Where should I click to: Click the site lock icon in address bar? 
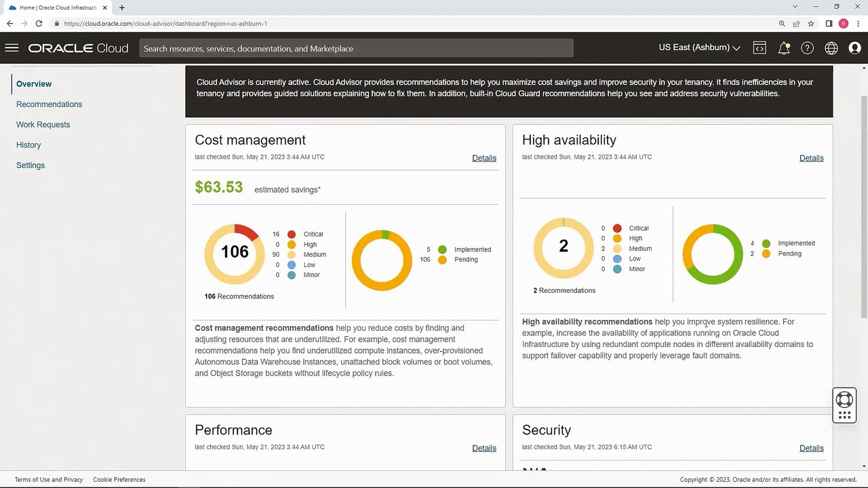pos(58,23)
